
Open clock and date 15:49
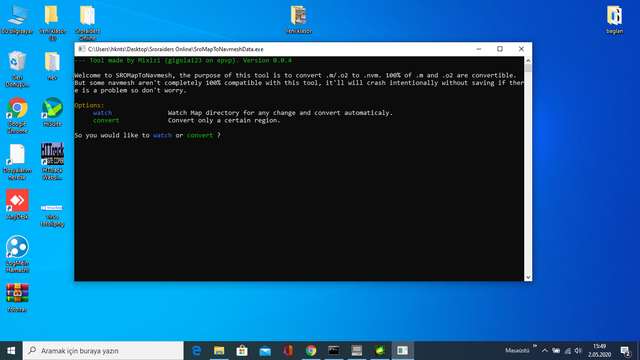click(x=600, y=351)
